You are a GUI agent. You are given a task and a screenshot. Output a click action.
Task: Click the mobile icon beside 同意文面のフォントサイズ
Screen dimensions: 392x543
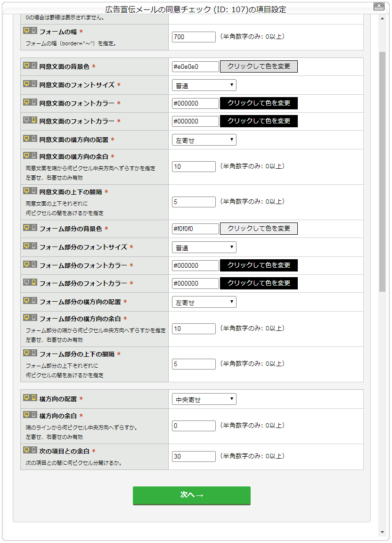(33, 83)
